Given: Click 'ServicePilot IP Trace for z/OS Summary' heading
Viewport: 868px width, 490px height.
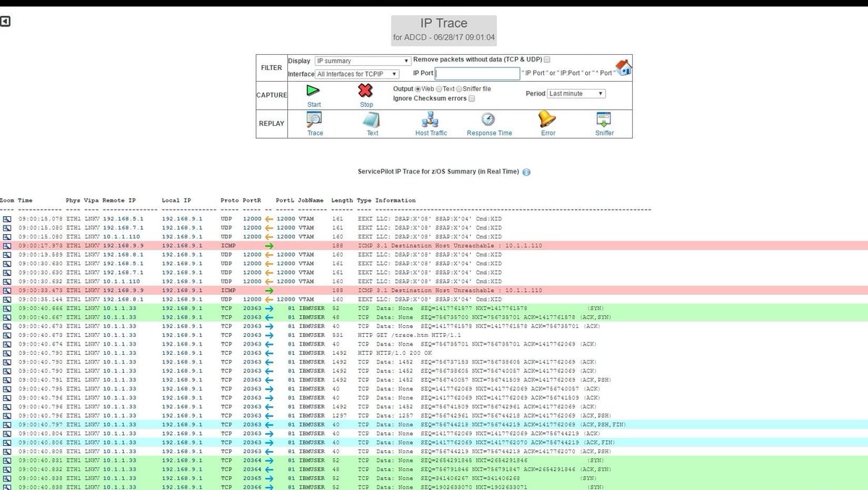Looking at the screenshot, I should [438, 172].
